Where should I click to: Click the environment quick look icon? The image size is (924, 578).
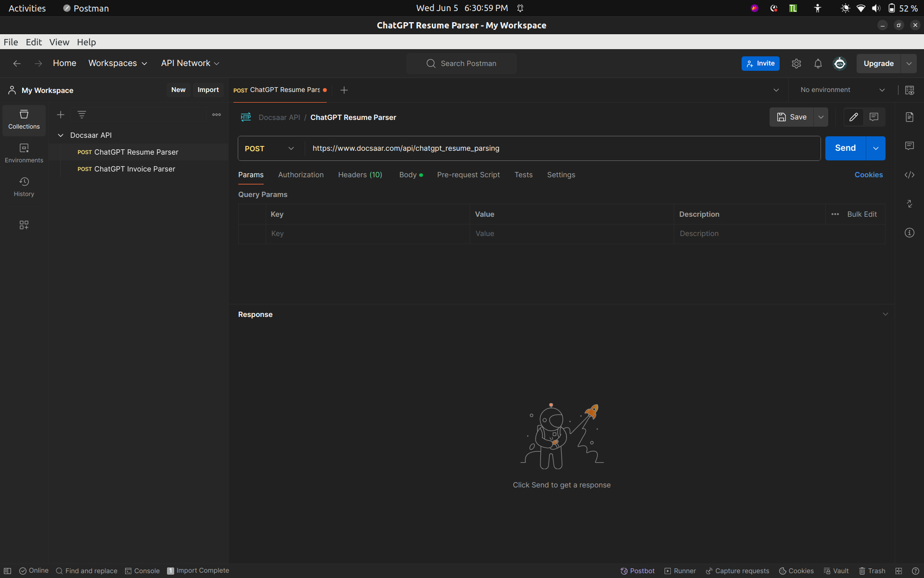click(910, 90)
